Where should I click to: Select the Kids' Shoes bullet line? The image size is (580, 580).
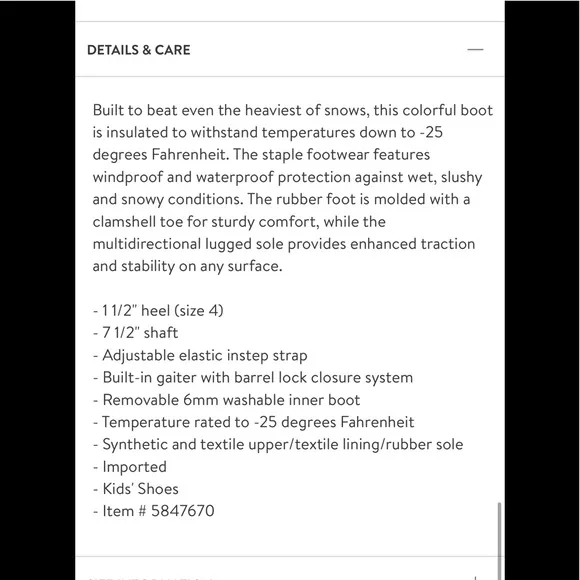tap(136, 489)
